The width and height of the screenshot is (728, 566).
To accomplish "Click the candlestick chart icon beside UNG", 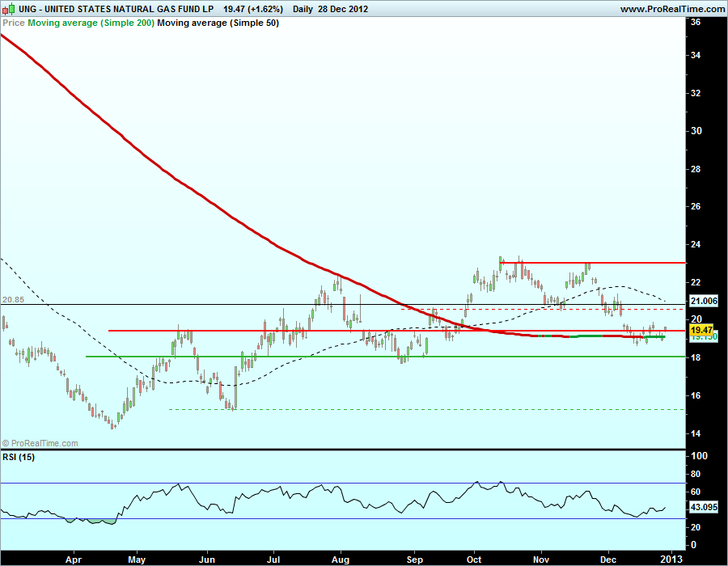I will pyautogui.click(x=8, y=9).
